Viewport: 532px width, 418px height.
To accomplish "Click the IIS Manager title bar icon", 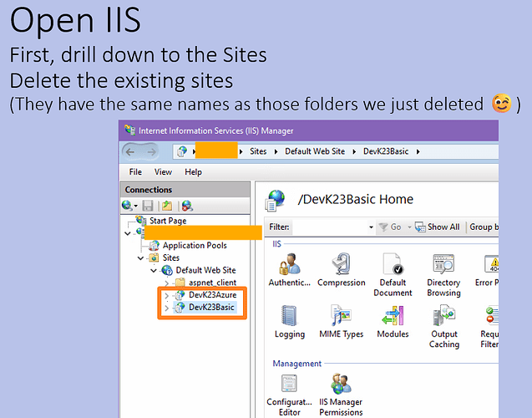I will [129, 130].
